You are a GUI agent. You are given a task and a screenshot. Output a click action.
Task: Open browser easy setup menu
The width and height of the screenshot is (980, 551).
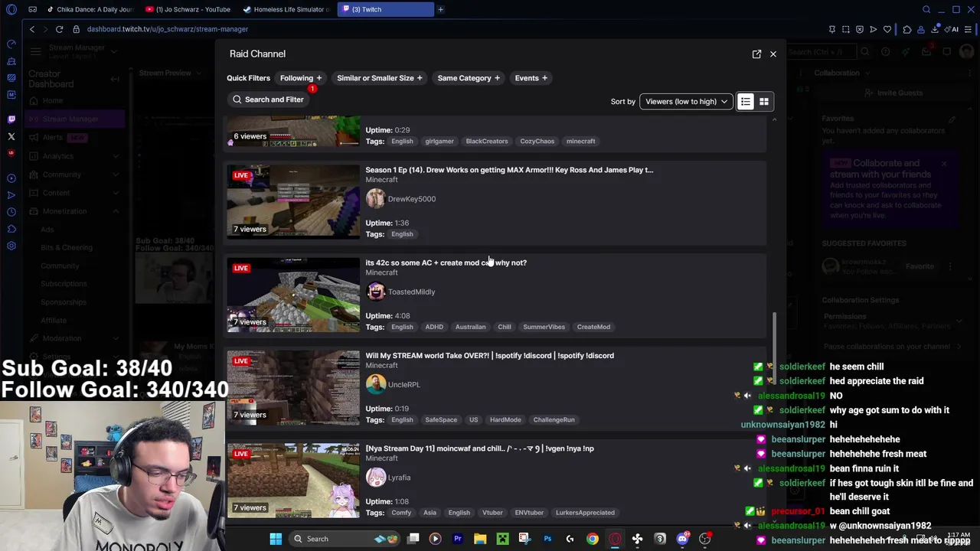(969, 29)
